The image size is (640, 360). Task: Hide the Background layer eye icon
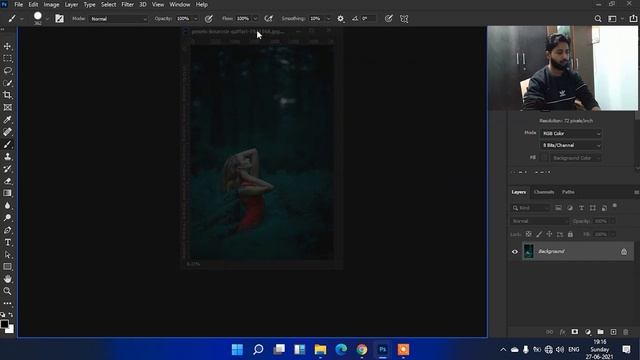point(515,252)
